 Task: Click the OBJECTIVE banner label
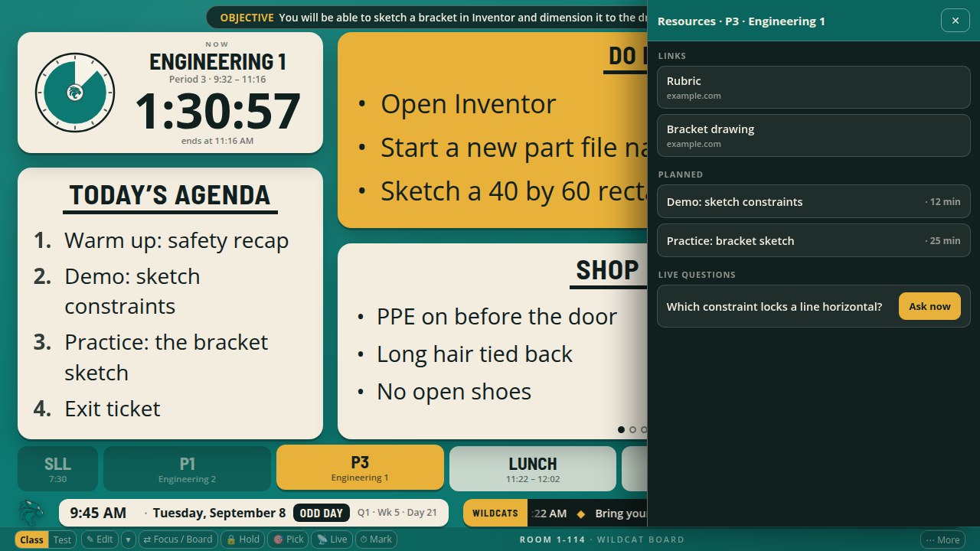tap(247, 18)
